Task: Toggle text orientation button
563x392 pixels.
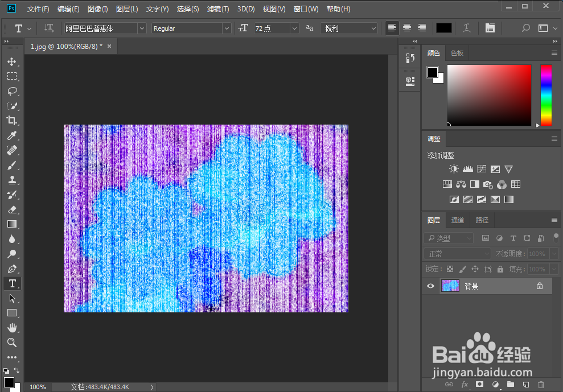Action: [49, 28]
